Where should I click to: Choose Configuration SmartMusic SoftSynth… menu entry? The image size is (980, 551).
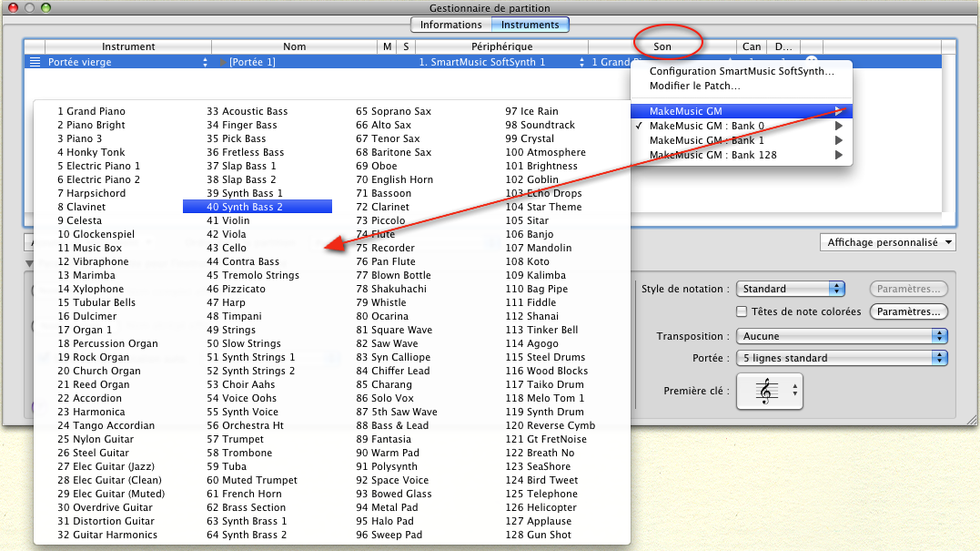point(741,72)
